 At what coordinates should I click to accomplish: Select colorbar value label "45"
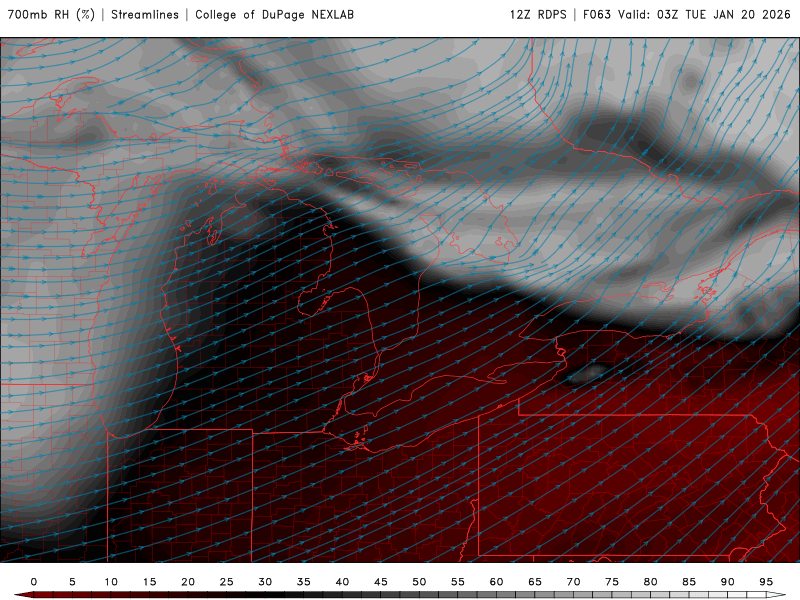pos(381,582)
